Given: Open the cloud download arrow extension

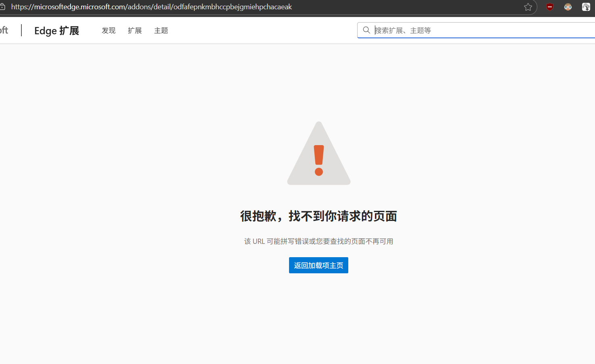Looking at the screenshot, I should pyautogui.click(x=586, y=7).
